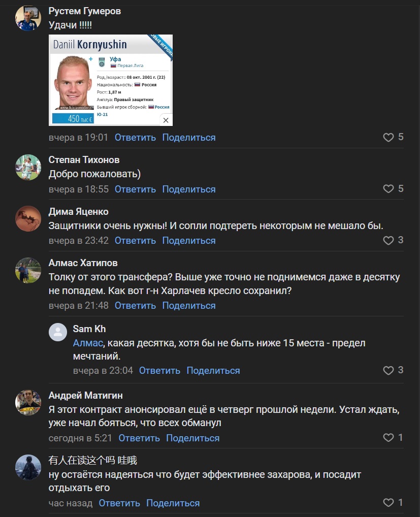The image size is (420, 517).
Task: Open the attached Daniil Kornyushin player card image
Action: tap(110, 80)
